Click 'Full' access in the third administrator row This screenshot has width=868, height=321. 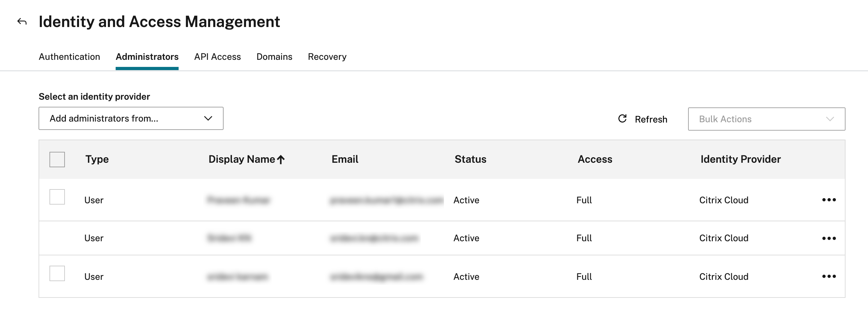pyautogui.click(x=584, y=277)
